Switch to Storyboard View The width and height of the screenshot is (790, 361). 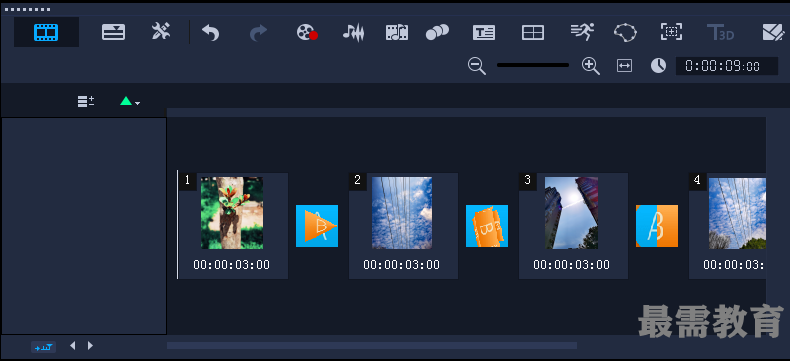pos(46,32)
